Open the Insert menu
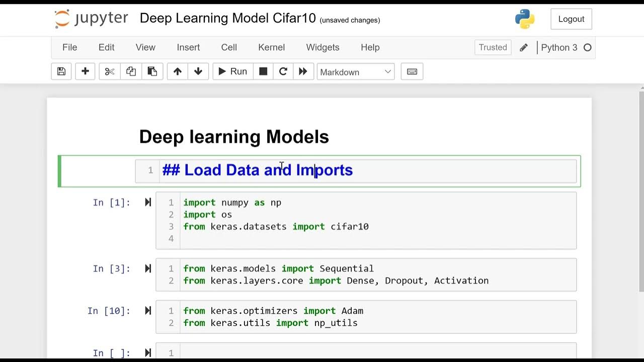Image resolution: width=644 pixels, height=362 pixels. tap(188, 47)
